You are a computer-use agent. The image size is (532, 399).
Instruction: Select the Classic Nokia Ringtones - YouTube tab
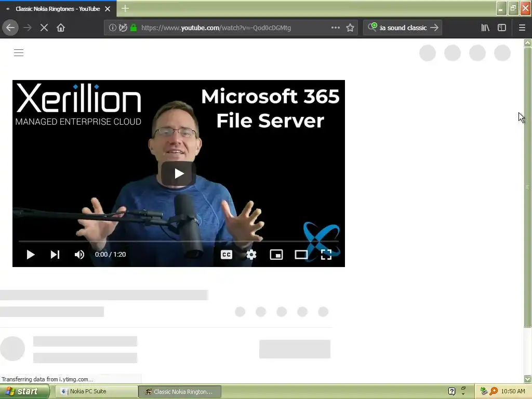[x=58, y=9]
